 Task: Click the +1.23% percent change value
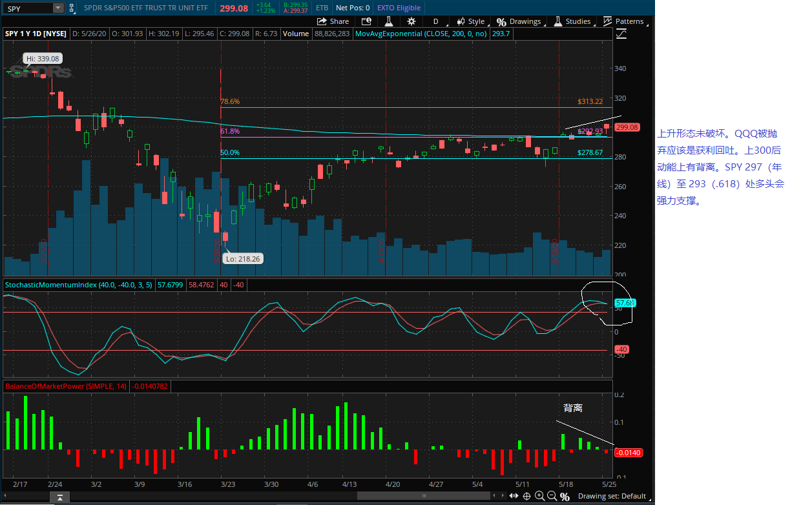point(265,11)
